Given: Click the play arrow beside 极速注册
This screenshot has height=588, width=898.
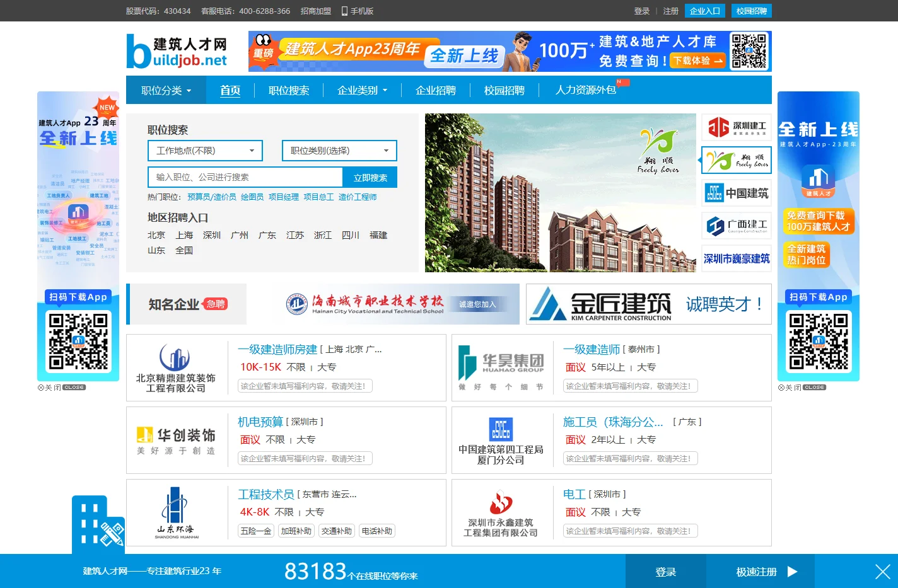Looking at the screenshot, I should (x=793, y=572).
